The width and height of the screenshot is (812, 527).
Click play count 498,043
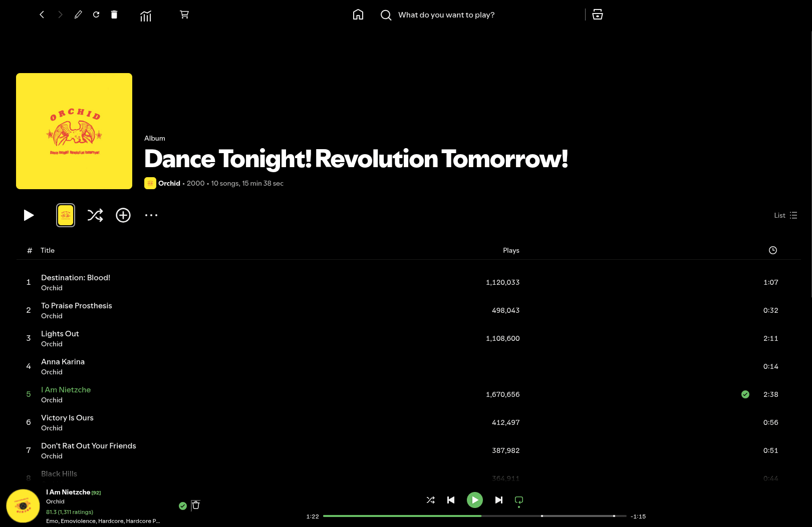tap(506, 310)
